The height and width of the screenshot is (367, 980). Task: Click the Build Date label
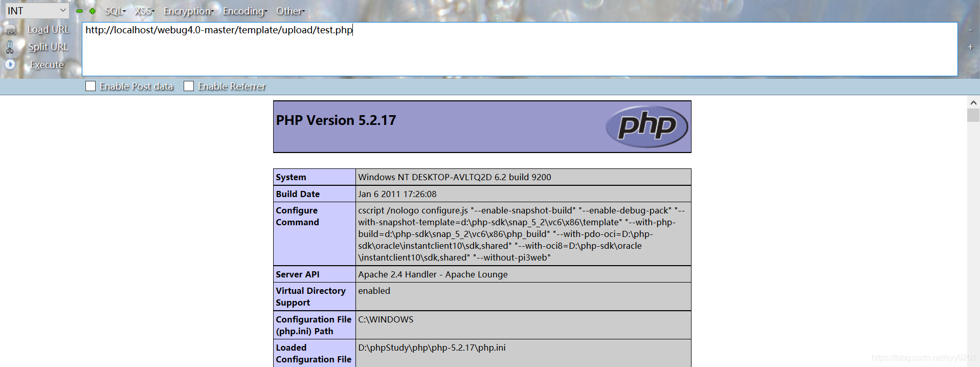[298, 194]
